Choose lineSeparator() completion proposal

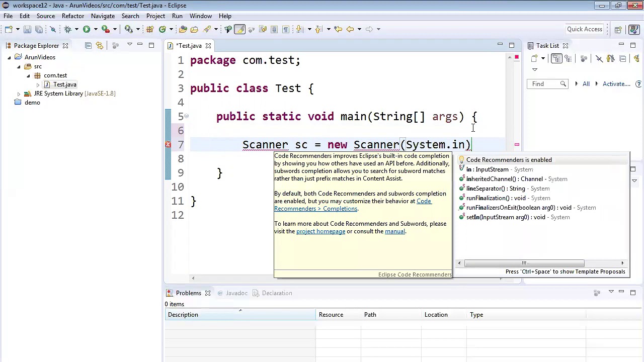543,189
